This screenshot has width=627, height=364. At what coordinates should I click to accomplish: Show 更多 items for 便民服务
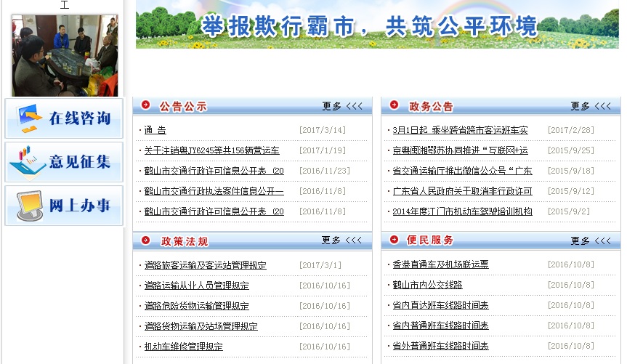(590, 240)
